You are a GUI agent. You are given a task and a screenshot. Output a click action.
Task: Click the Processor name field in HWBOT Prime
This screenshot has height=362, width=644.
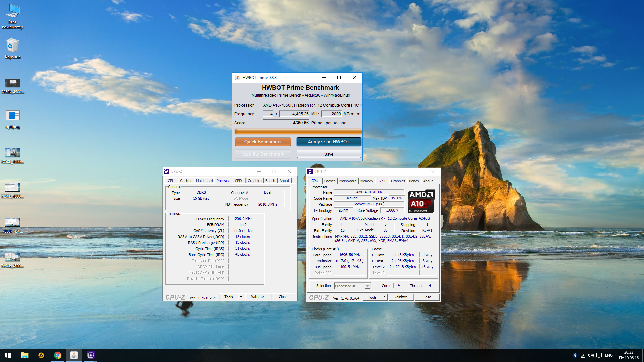(312, 105)
